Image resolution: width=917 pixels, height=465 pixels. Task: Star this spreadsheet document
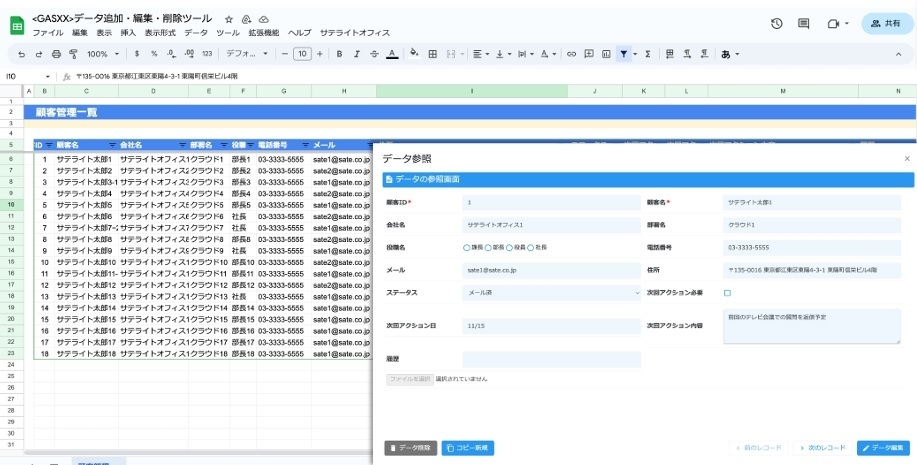(x=229, y=19)
